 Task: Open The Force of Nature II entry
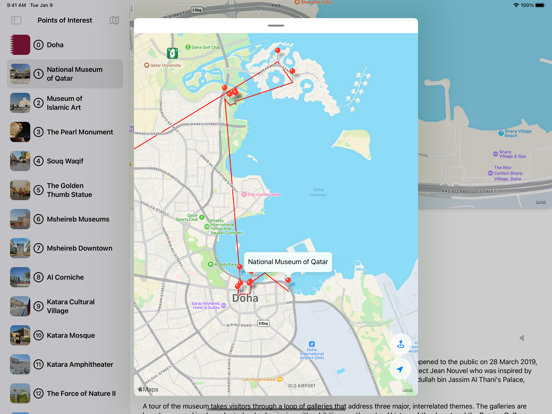[x=65, y=393]
